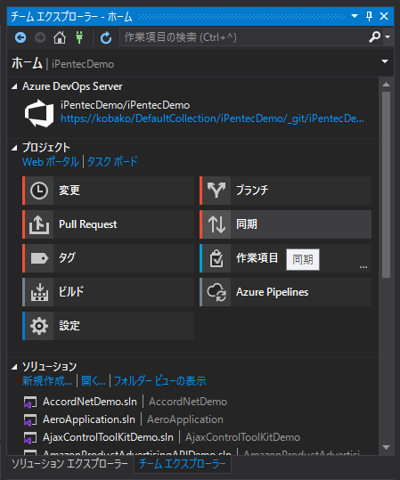Image resolution: width=400 pixels, height=480 pixels.
Task: Click the 作業項目 clipboard icon
Action: coord(216,258)
